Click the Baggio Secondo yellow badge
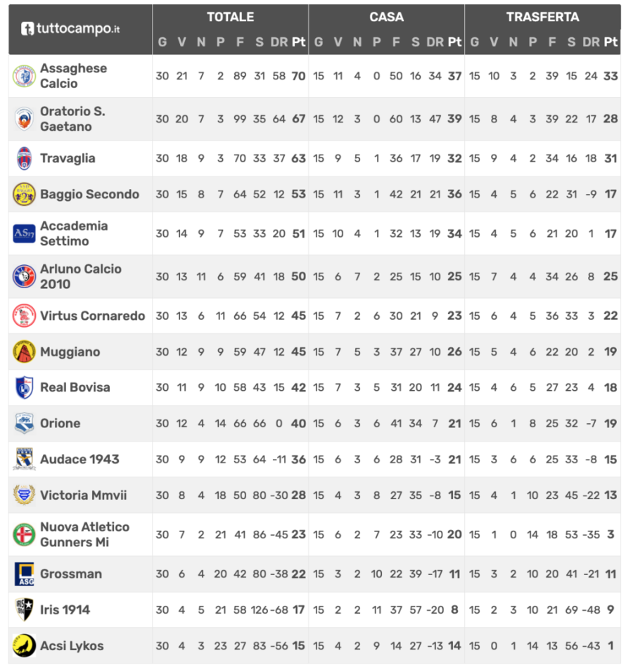Screen dimensions: 633x672 tap(24, 195)
